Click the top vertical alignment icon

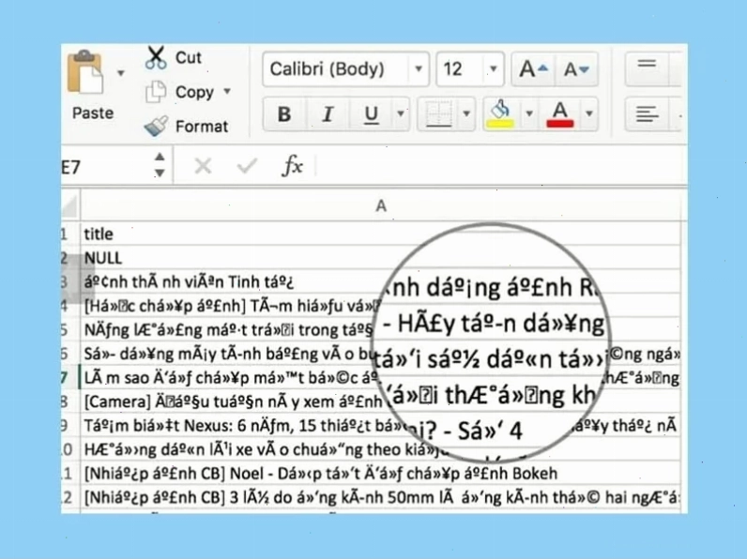[647, 65]
